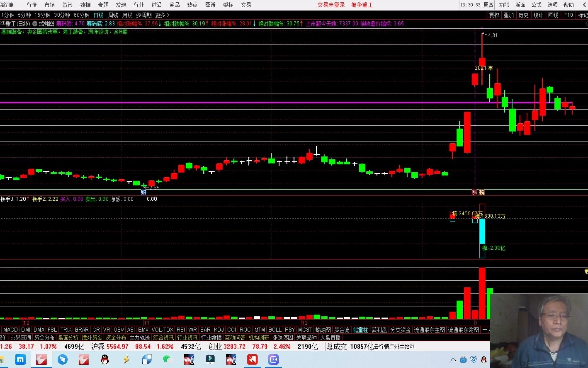This screenshot has height=368, width=588.
Task: Collapse the right panel with the top-right chevron
Action: [x=585, y=5]
